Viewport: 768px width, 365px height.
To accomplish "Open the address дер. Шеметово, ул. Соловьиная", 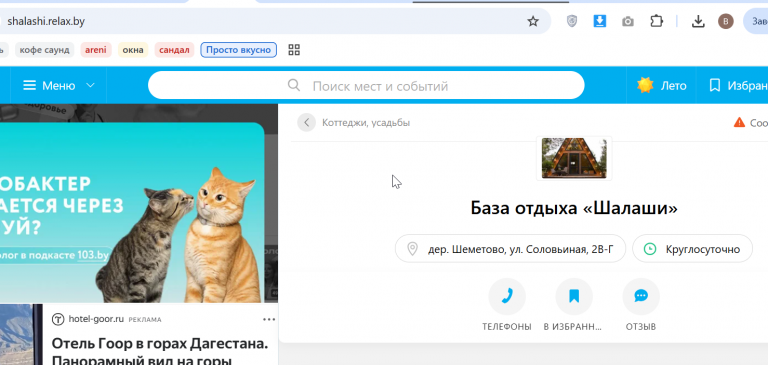I will click(x=510, y=249).
